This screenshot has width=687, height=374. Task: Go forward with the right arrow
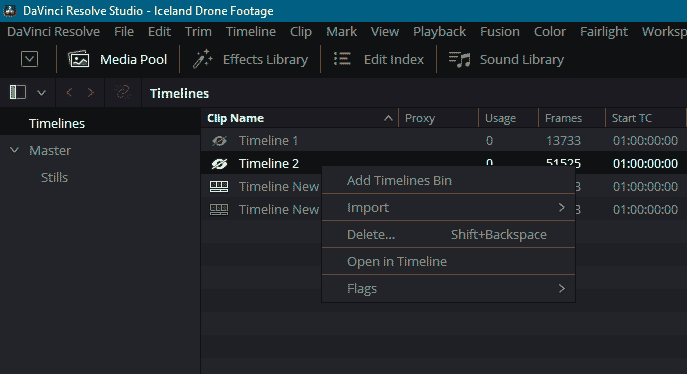tap(90, 92)
